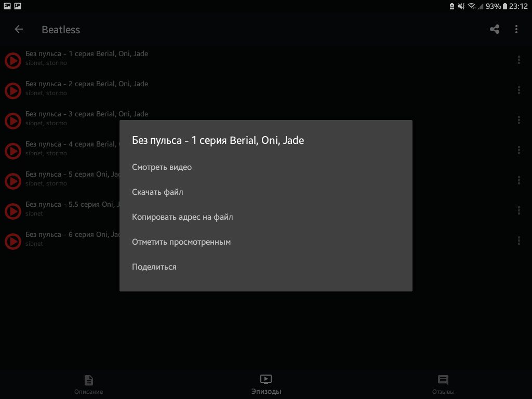Switch to the Описание tab

point(88,385)
